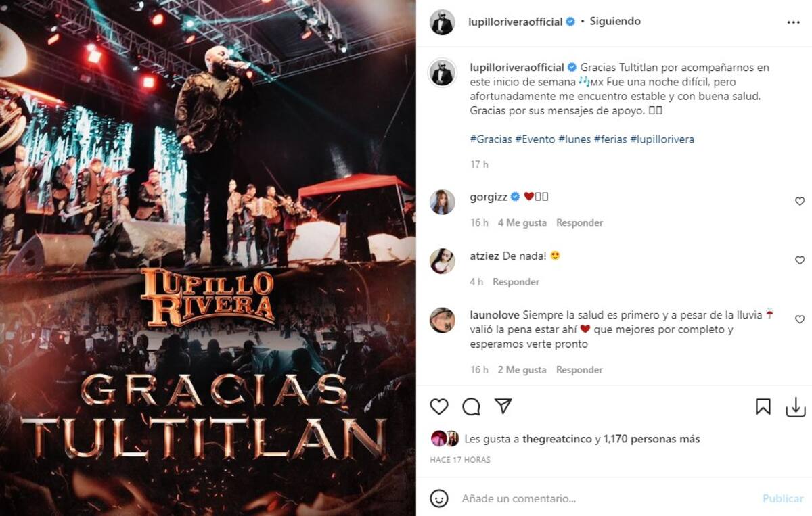Screen dimensions: 812x516
Task: Like gorgizz's comment heart
Action: 800,202
